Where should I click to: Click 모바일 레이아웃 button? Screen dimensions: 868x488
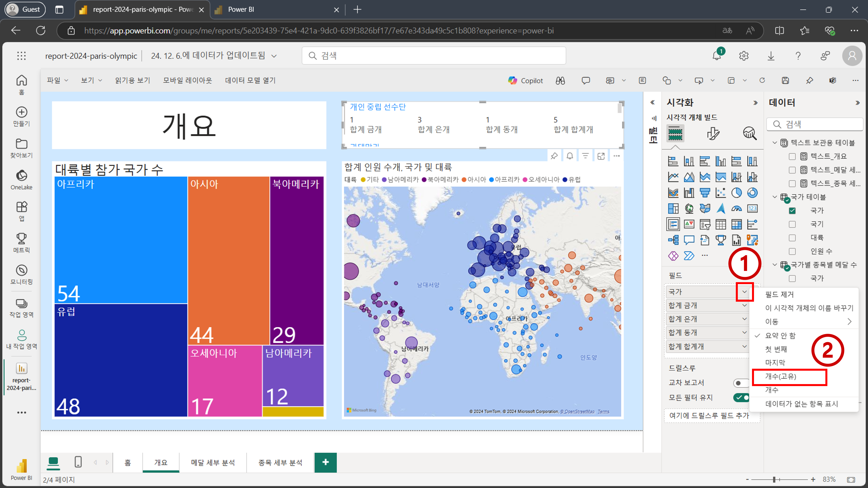tap(187, 80)
